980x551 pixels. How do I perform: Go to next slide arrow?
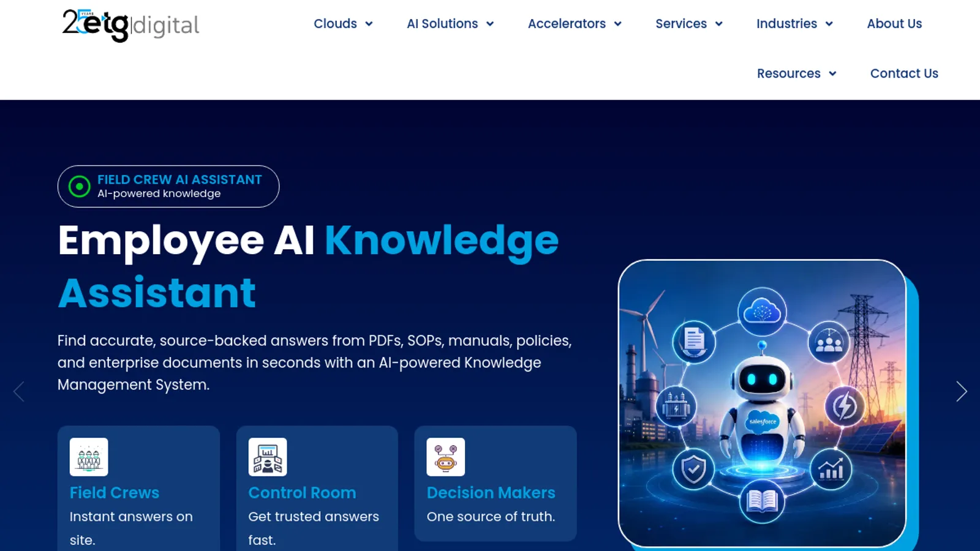pyautogui.click(x=962, y=391)
